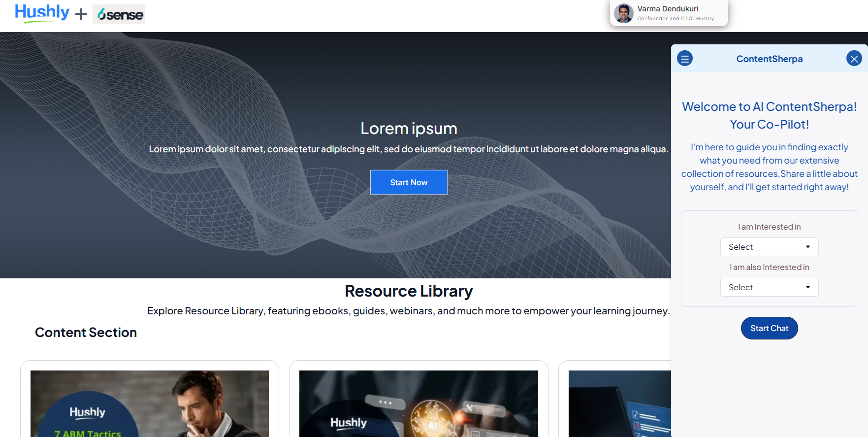The image size is (868, 437).
Task: Click the Varma Dendukuri name text
Action: point(668,9)
